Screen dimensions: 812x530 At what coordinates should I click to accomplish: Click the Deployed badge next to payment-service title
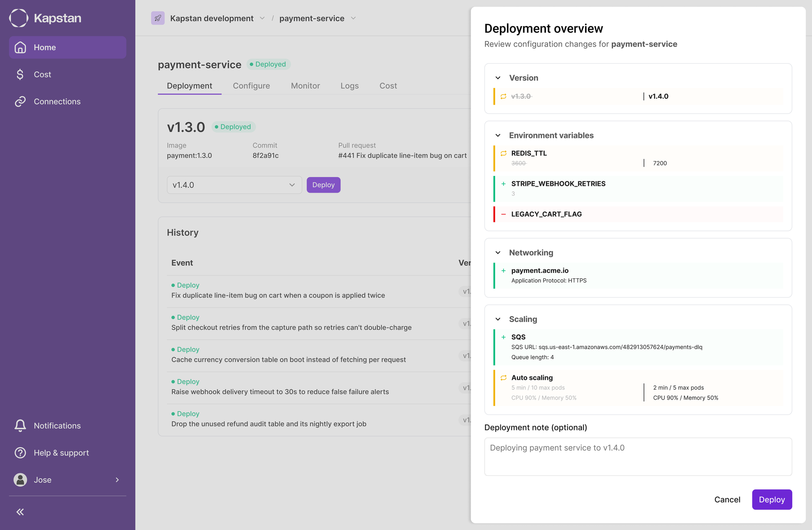(268, 64)
